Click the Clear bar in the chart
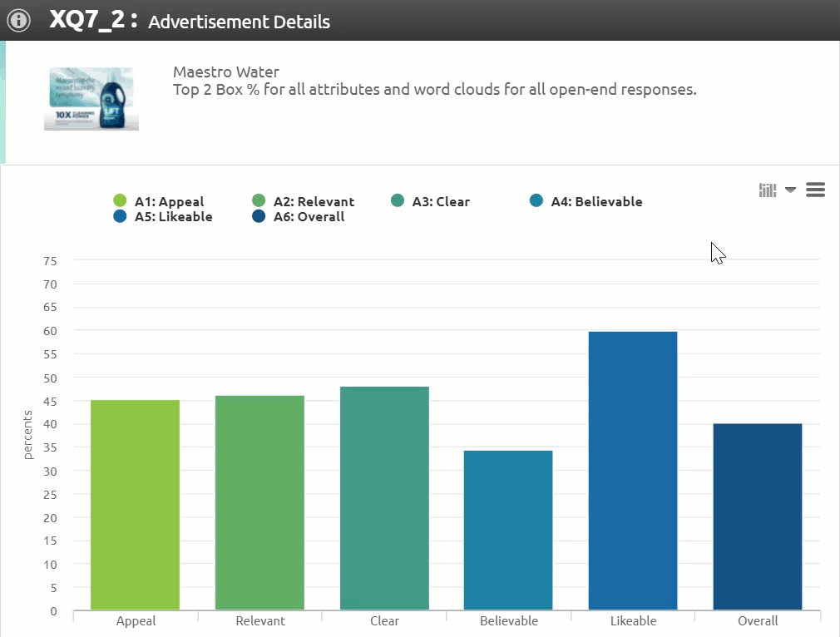The height and width of the screenshot is (637, 840). pyautogui.click(x=384, y=498)
